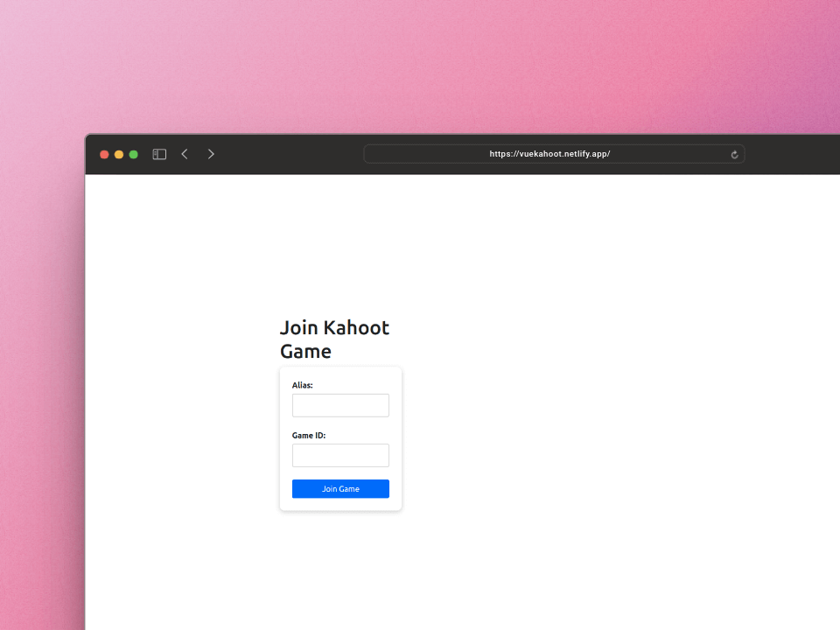The width and height of the screenshot is (840, 630).
Task: Click the "Alias:" field label
Action: 303,385
